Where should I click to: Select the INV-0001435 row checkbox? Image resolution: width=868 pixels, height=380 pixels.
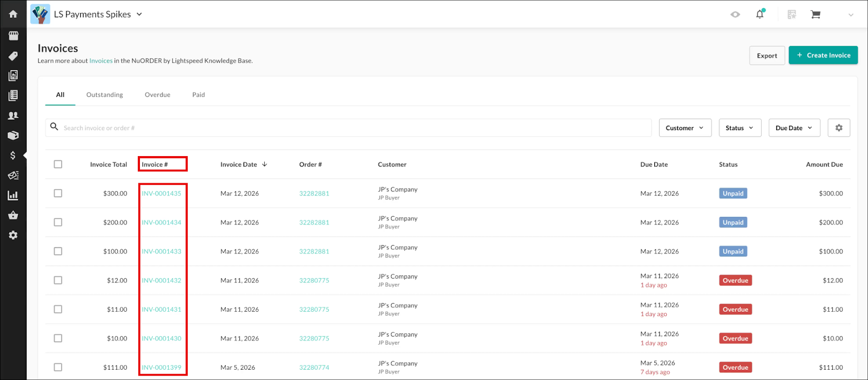pos(58,194)
